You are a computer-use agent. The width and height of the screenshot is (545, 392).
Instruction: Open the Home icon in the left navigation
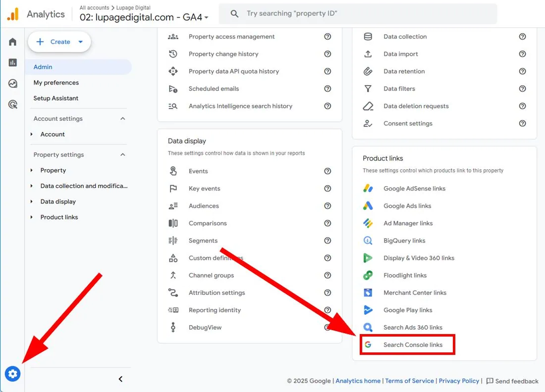click(x=12, y=42)
